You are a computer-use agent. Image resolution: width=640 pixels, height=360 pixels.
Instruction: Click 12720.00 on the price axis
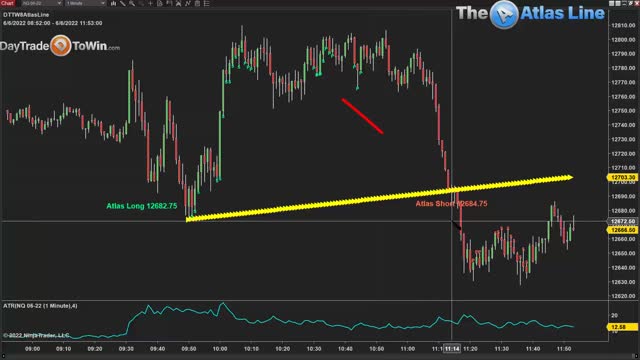[x=623, y=153]
